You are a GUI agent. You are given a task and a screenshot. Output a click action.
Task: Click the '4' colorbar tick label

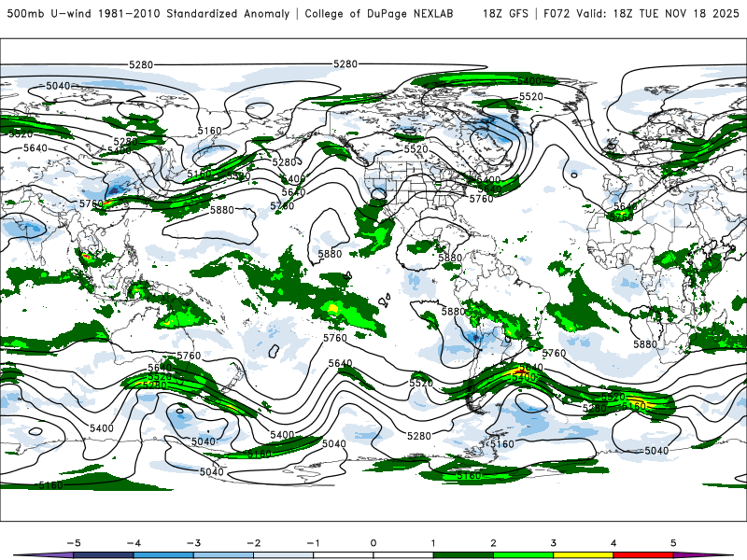tap(613, 543)
